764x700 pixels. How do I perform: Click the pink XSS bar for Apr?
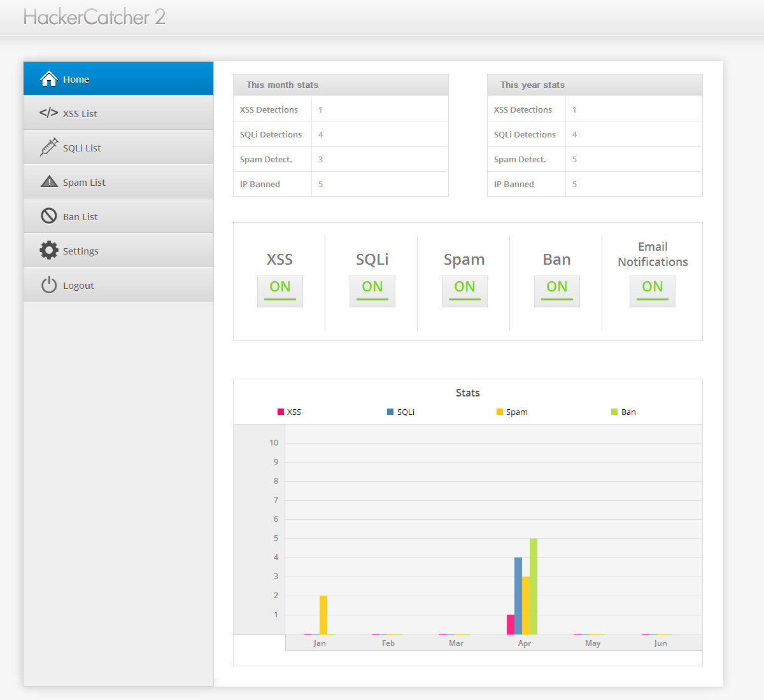(x=511, y=624)
